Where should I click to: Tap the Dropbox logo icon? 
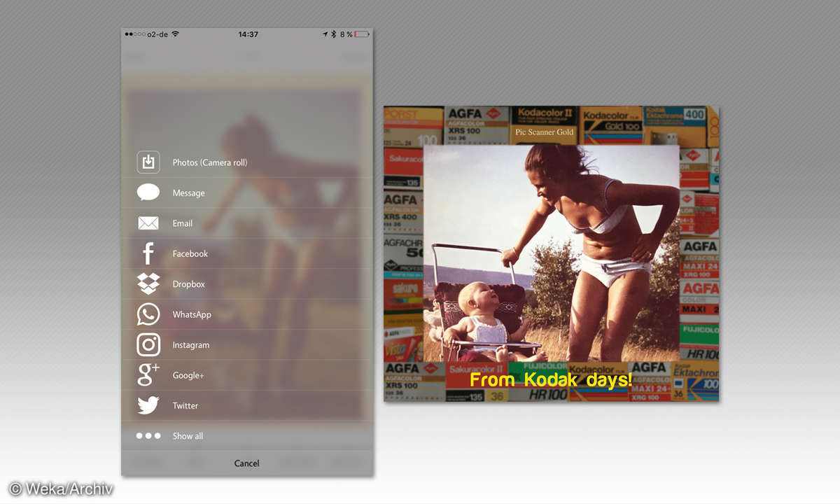coord(148,284)
